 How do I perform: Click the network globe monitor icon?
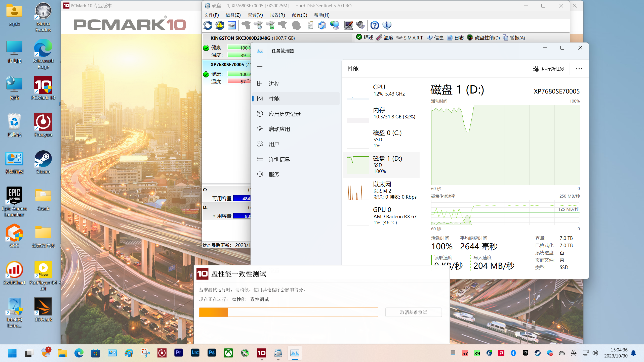coord(335,25)
